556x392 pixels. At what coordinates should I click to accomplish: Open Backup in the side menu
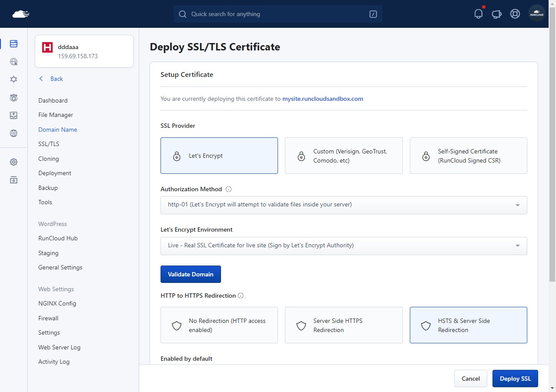48,188
